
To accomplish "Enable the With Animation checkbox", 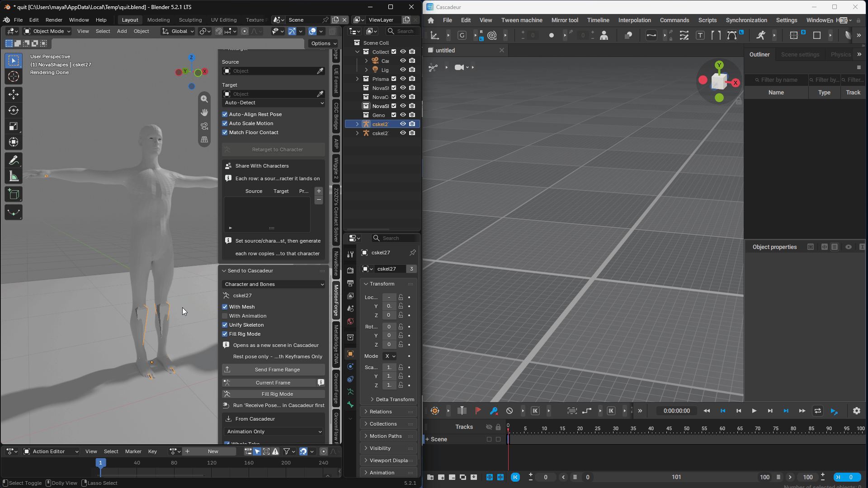I will point(225,316).
